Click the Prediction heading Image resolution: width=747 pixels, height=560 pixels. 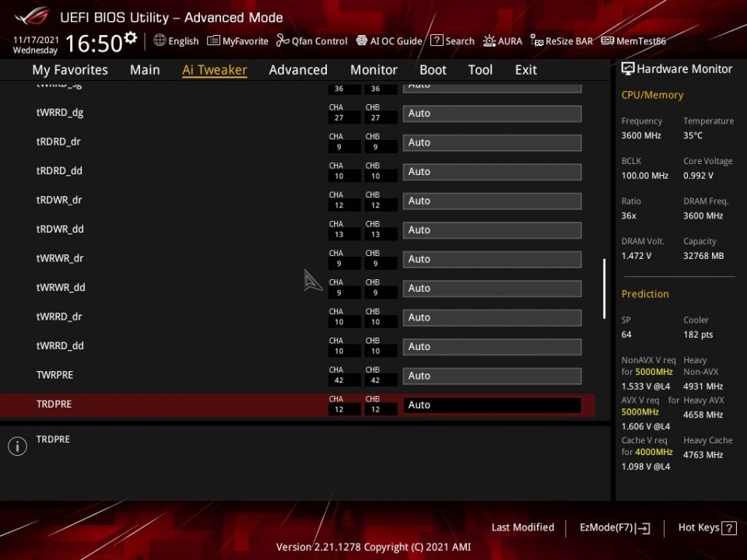tap(645, 294)
